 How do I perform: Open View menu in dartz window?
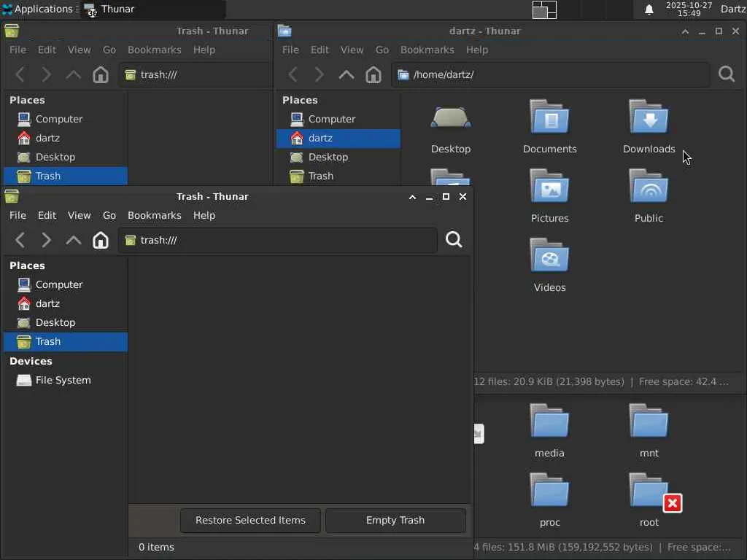pos(352,50)
